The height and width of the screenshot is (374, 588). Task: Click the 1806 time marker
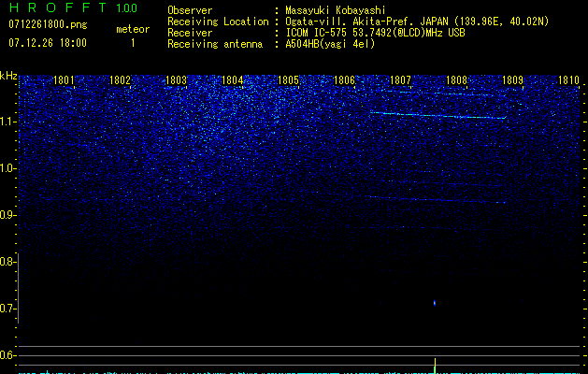point(344,80)
